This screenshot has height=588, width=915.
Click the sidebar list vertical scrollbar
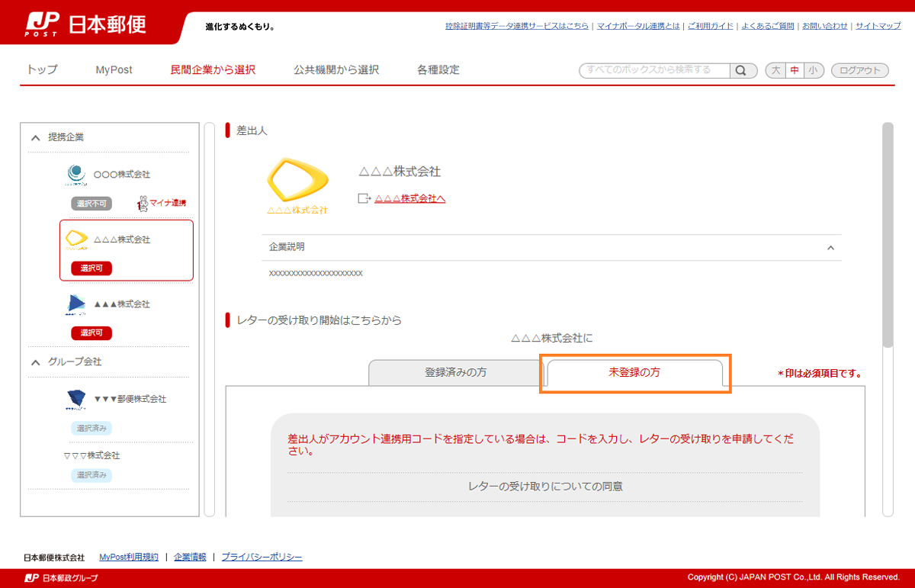[x=210, y=319]
